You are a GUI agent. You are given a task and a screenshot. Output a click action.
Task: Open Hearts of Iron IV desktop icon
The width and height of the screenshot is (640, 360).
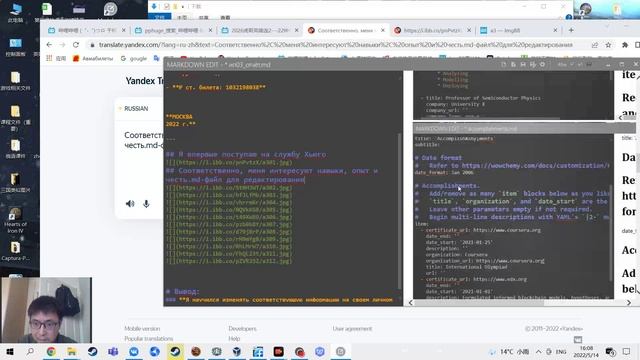coord(16,220)
